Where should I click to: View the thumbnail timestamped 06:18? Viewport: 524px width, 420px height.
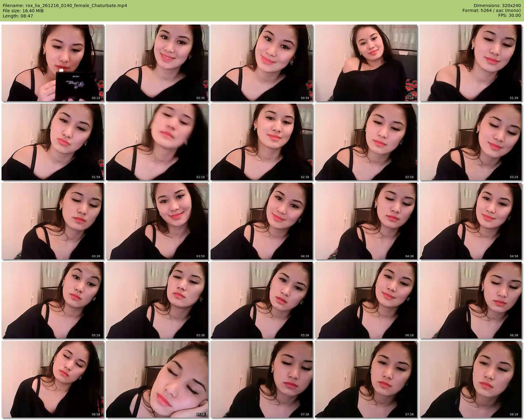click(x=366, y=300)
